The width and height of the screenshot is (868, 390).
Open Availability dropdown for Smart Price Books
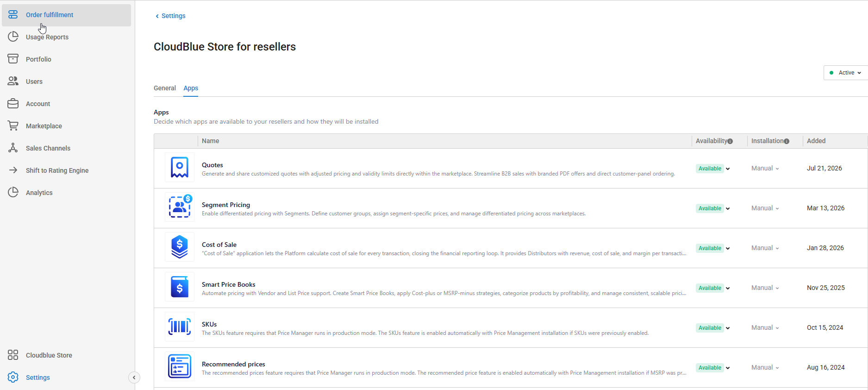[x=713, y=288]
